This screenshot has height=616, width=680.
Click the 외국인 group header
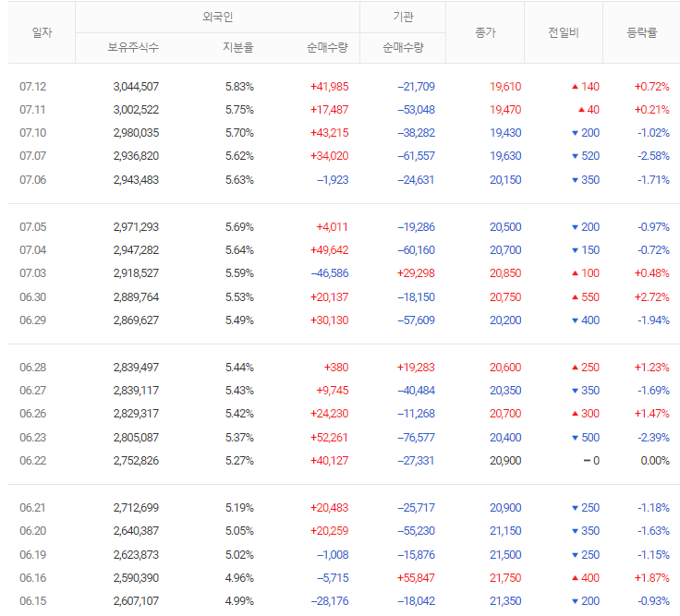click(x=218, y=17)
